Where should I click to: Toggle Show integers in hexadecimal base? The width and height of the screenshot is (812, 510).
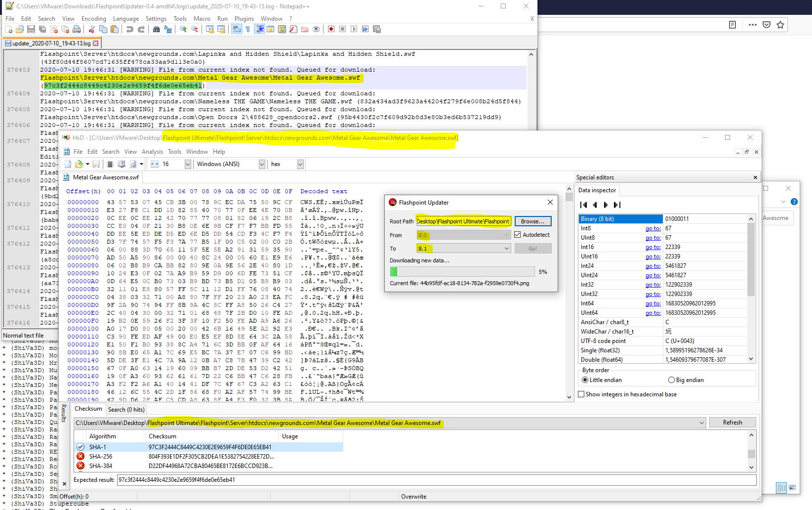pyautogui.click(x=581, y=394)
